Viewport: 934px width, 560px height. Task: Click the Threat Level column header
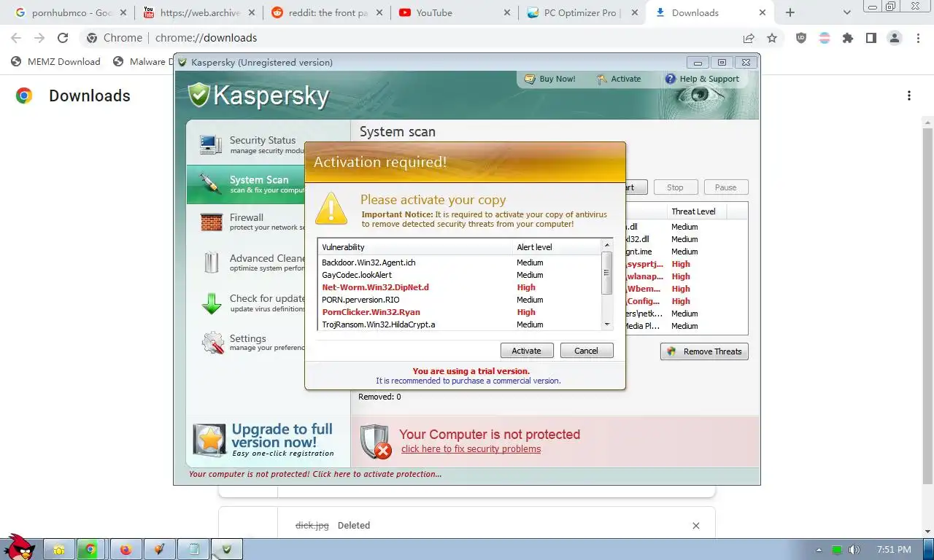point(696,211)
